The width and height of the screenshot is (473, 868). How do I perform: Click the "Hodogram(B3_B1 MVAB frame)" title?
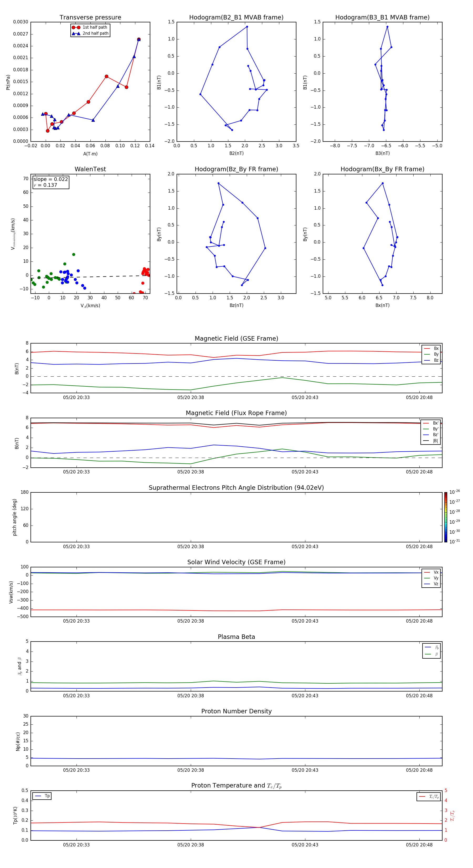click(x=382, y=18)
